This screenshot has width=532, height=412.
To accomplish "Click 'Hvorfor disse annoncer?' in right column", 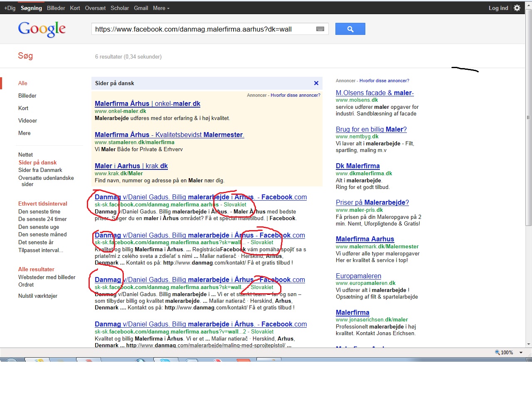I will pos(384,81).
